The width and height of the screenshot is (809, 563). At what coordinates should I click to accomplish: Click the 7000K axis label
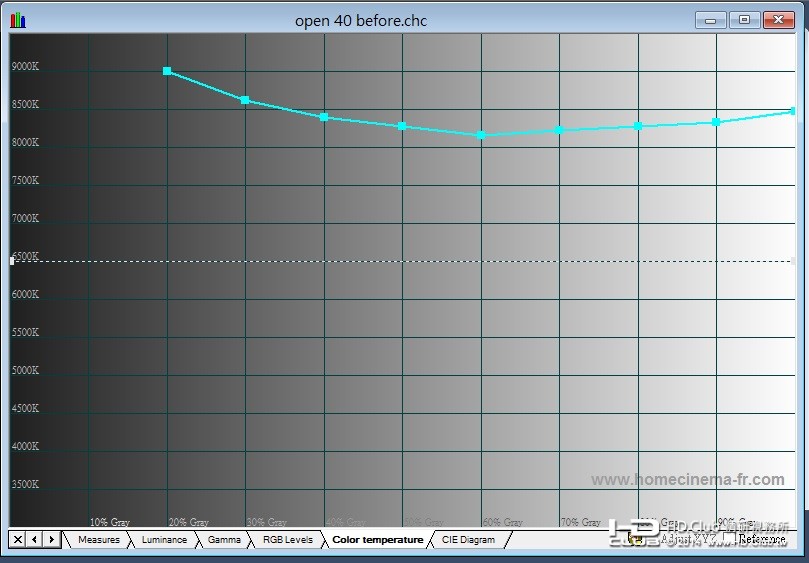[25, 218]
